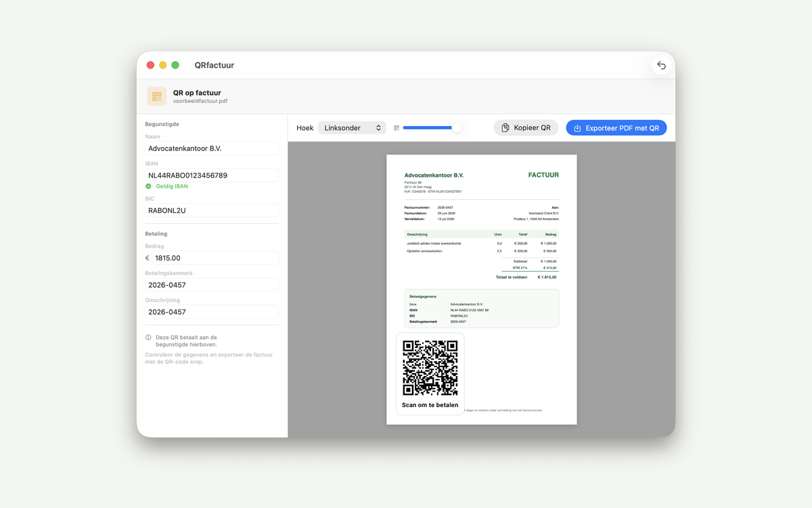Click the euro sign before Bedrag field
812x508 pixels.
(x=148, y=258)
